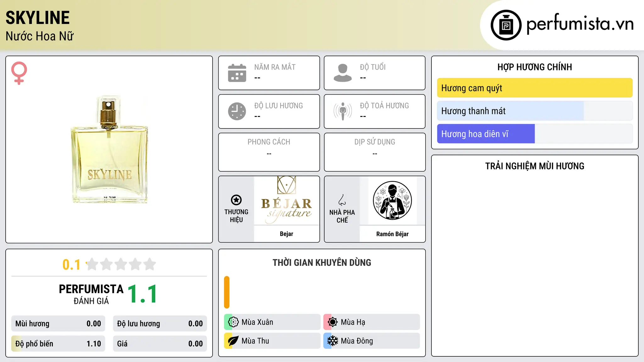Viewport: 644px width, 362px height.
Task: Click the five-star rating row
Action: [121, 264]
